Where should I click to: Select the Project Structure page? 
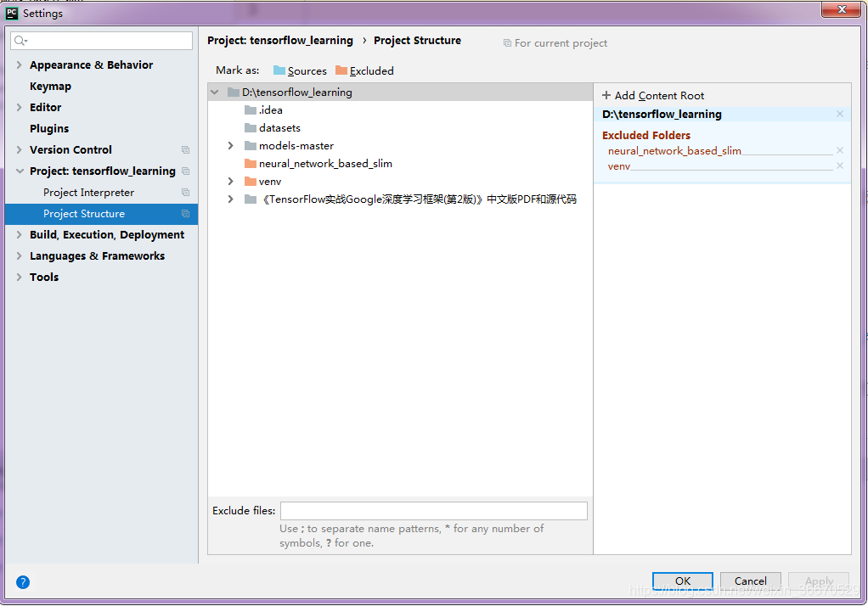pyautogui.click(x=101, y=214)
